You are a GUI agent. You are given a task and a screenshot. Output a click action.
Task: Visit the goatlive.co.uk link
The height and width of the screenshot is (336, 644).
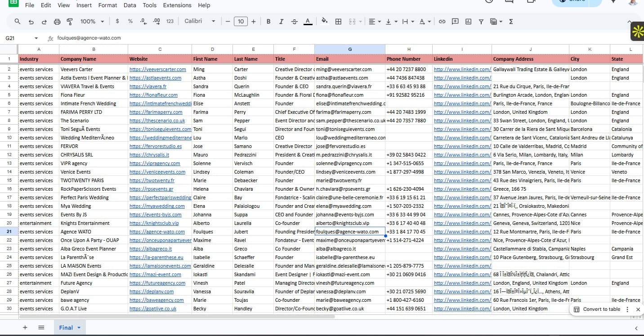(x=153, y=309)
